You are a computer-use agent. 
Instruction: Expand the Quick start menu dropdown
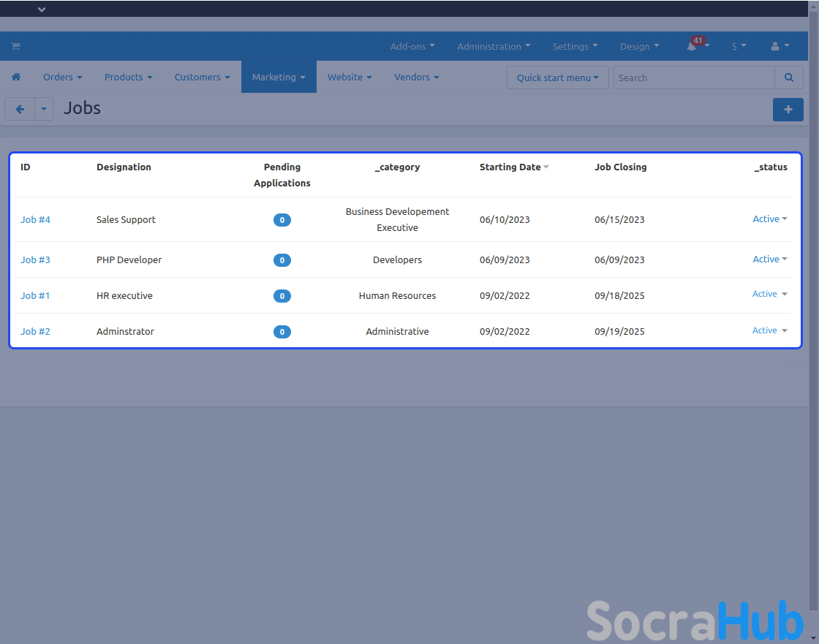click(x=557, y=77)
